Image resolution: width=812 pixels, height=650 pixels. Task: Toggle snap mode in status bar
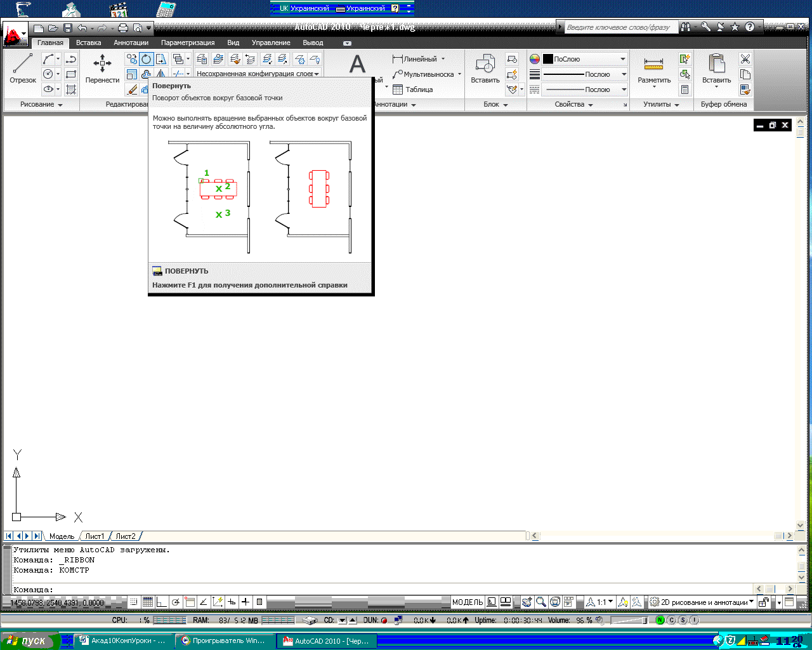point(134,602)
